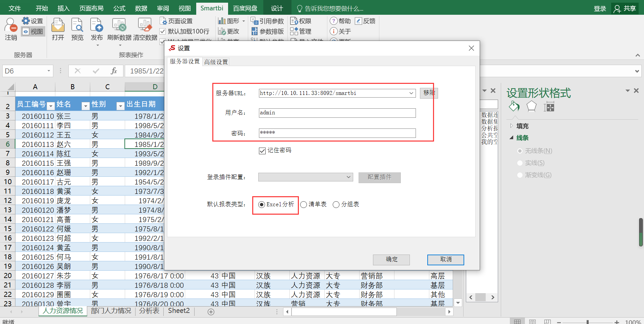Select 无线条(N) line option

520,151
